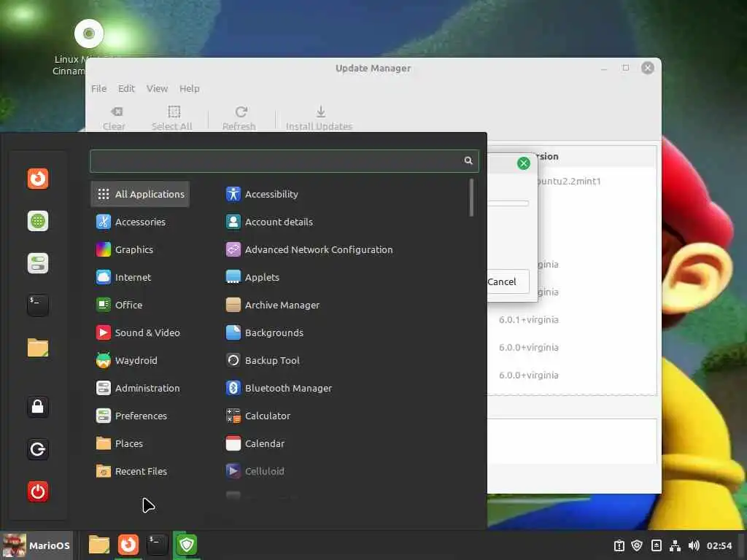Open the Help menu in Update Manager
The width and height of the screenshot is (747, 560).
click(x=189, y=88)
